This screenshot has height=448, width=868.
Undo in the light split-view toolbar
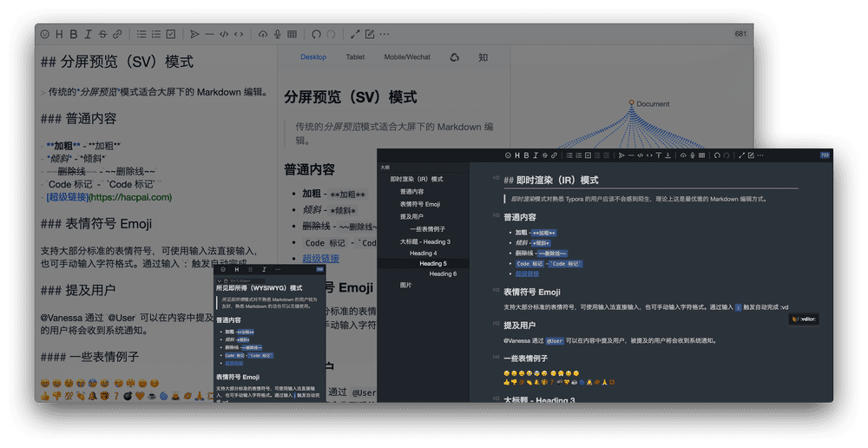click(x=316, y=35)
